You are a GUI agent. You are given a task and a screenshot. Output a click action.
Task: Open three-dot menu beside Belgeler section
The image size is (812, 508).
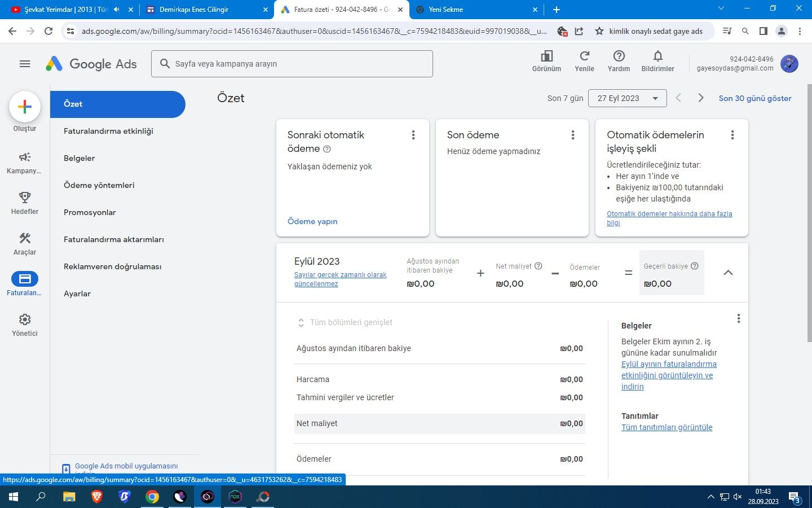tap(739, 318)
